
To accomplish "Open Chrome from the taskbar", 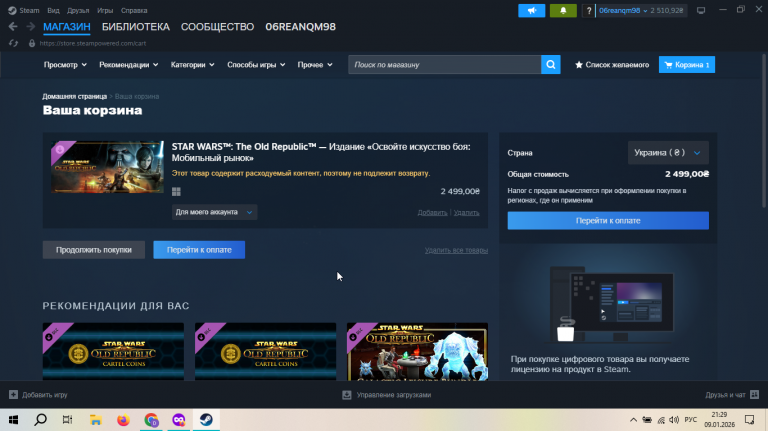I will coord(151,420).
